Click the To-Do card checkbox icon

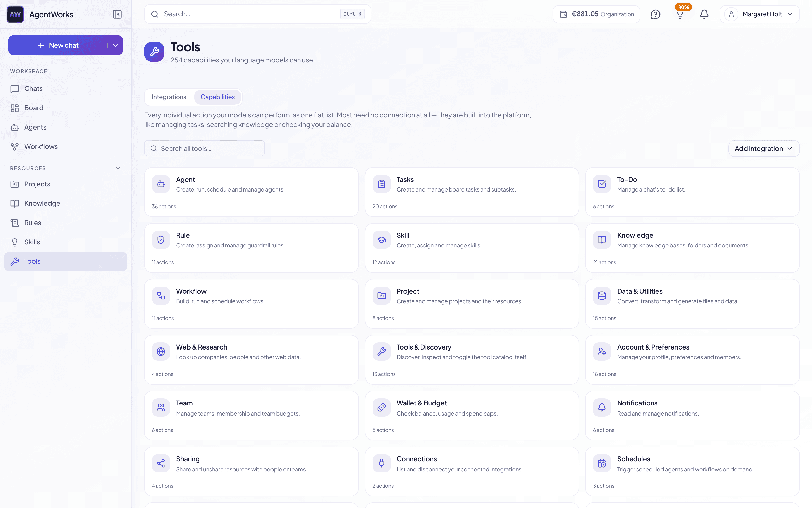[x=602, y=184]
